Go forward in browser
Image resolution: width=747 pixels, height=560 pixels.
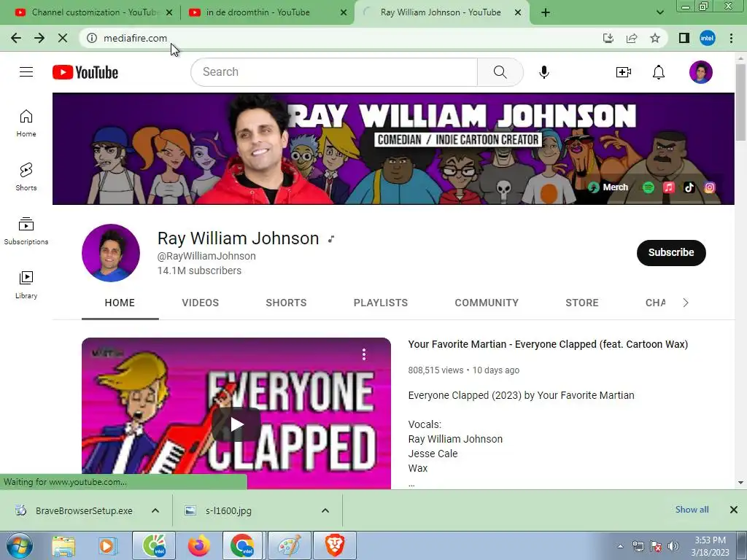(x=39, y=38)
